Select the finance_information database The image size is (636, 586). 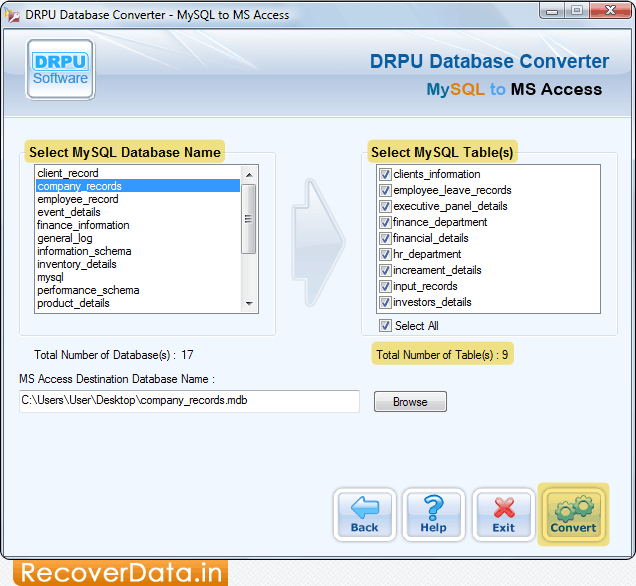pyautogui.click(x=83, y=225)
